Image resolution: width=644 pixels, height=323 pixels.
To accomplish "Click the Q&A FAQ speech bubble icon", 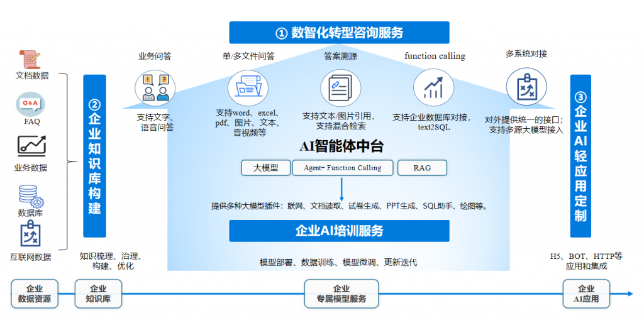I will 30,104.
